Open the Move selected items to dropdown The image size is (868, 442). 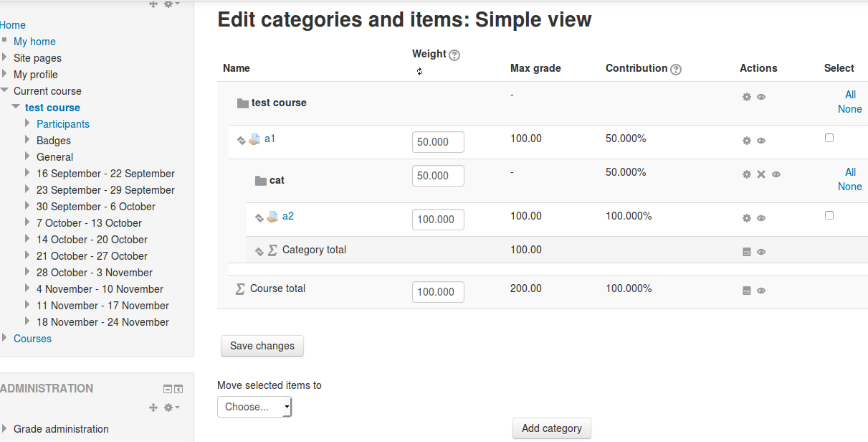pos(254,407)
